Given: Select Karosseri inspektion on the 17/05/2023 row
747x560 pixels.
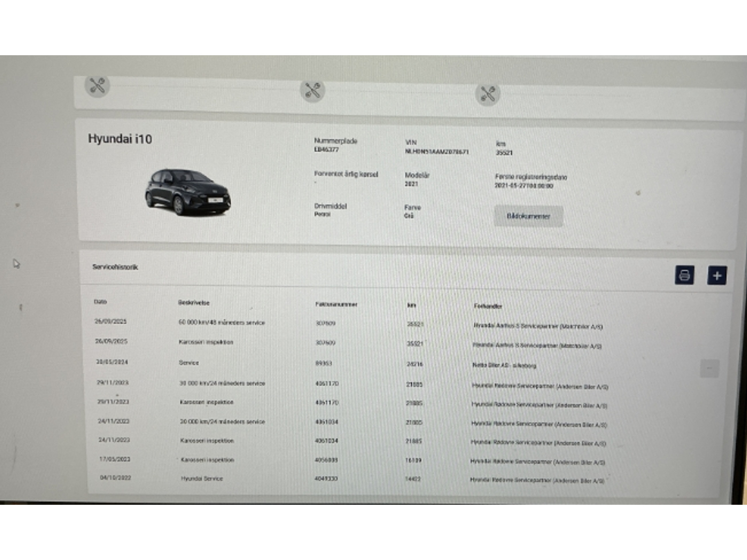Looking at the screenshot, I should [207, 460].
